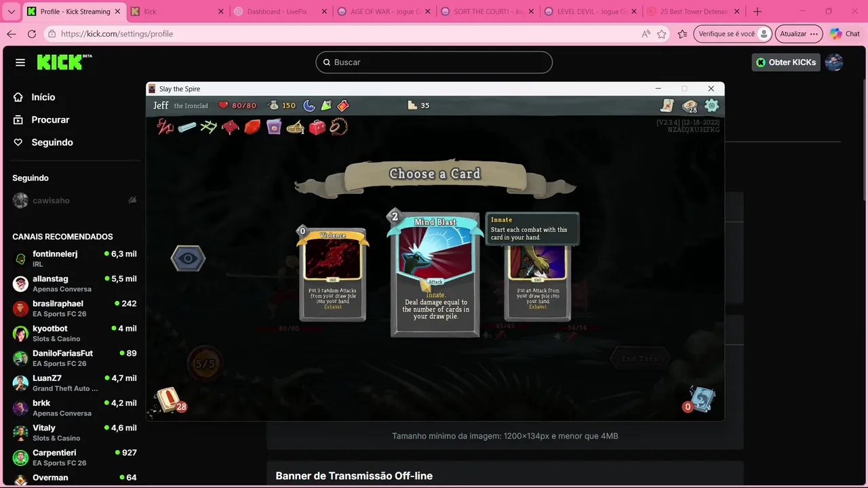Open the draw pile showing 28
Viewport: 868px width, 488px height.
168,400
